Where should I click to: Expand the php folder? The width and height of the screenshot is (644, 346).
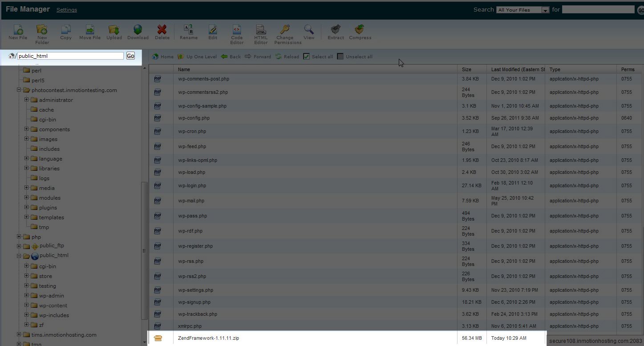(x=19, y=237)
